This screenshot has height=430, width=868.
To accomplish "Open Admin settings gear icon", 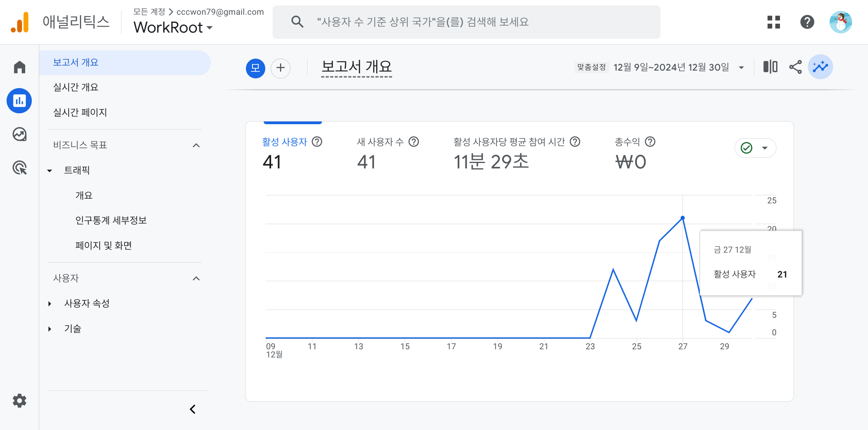I will click(19, 401).
